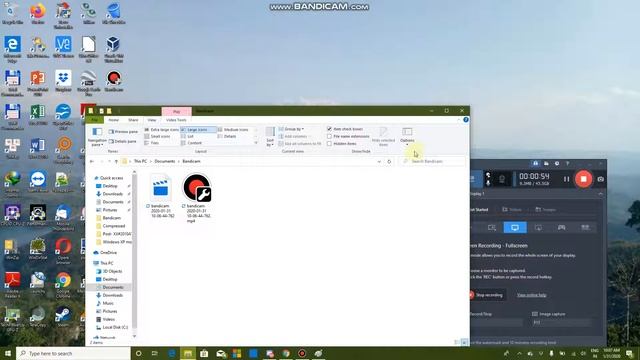Enable Hidden items checkbox
The height and width of the screenshot is (360, 640).
click(x=329, y=144)
